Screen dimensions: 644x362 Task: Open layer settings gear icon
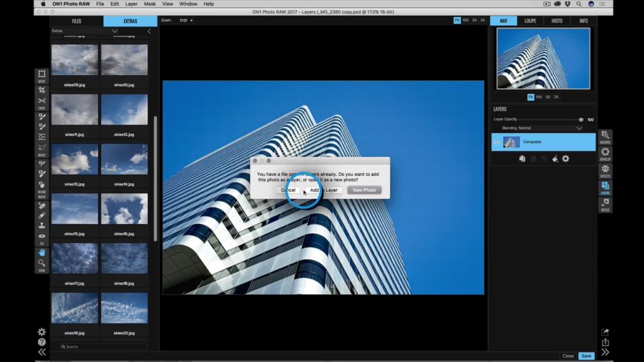click(x=565, y=159)
